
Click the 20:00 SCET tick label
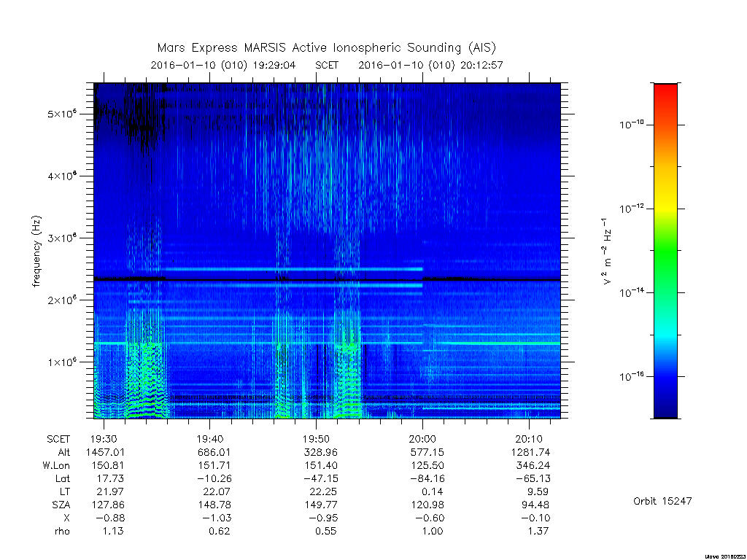click(422, 439)
